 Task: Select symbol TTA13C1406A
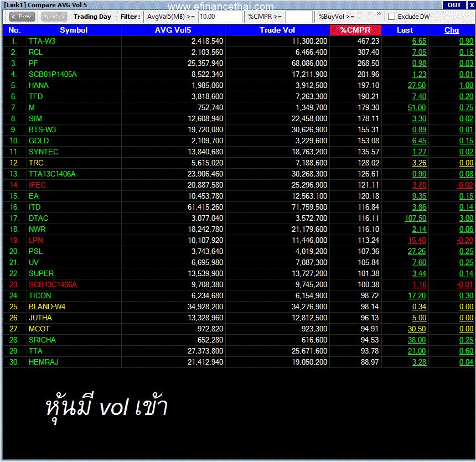(52, 174)
